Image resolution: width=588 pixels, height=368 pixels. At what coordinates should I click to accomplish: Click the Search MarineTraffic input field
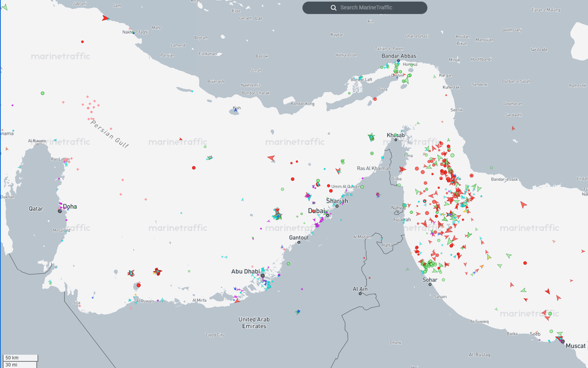365,8
